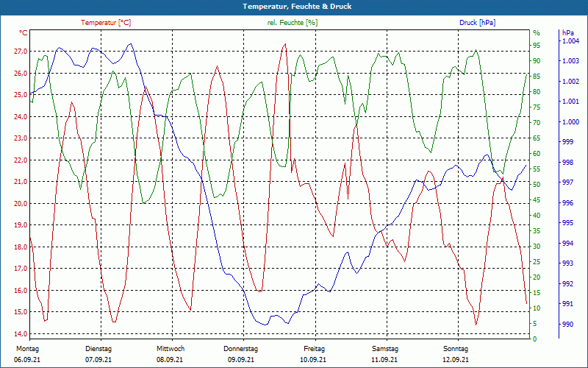Click the date '12.09.21'
Image resolution: width=588 pixels, height=368 pixels.
[456, 360]
